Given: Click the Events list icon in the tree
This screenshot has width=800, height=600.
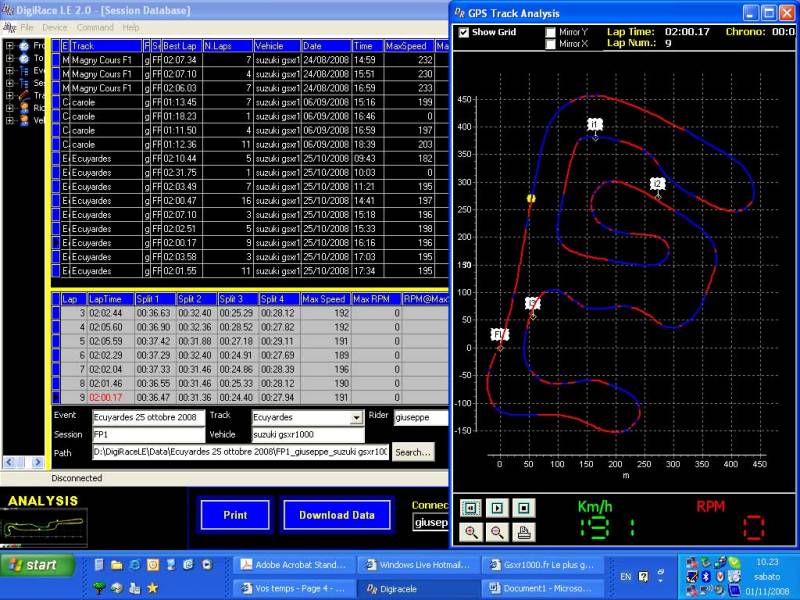Looking at the screenshot, I should point(24,70).
